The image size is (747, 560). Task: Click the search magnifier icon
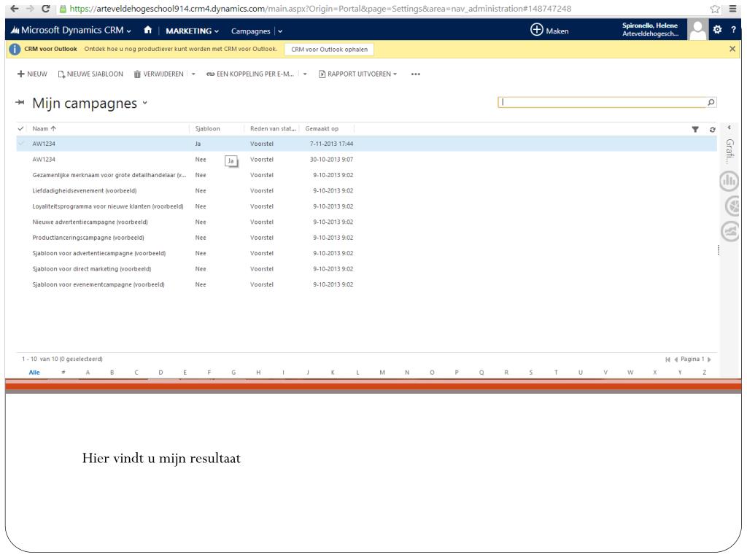[711, 103]
